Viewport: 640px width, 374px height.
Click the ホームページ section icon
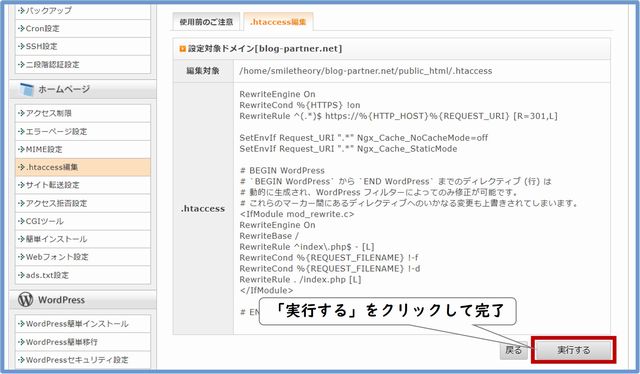pyautogui.click(x=27, y=89)
